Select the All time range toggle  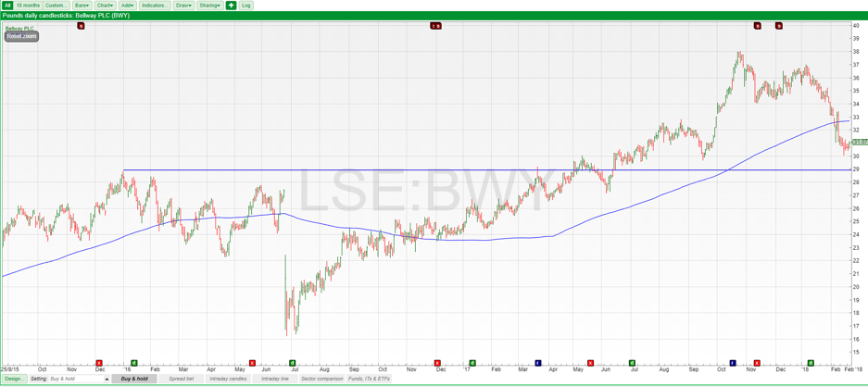6,6
